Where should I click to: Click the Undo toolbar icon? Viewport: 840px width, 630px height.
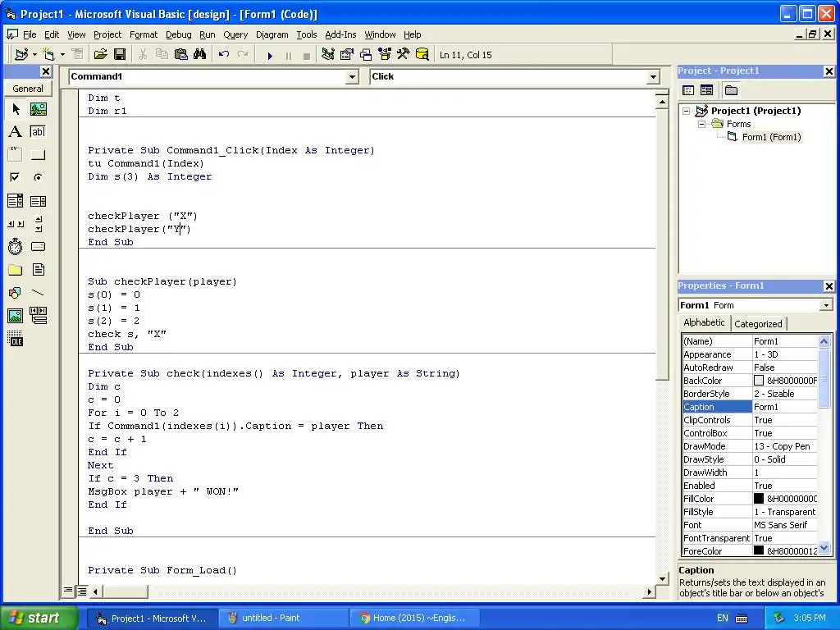pyautogui.click(x=224, y=55)
